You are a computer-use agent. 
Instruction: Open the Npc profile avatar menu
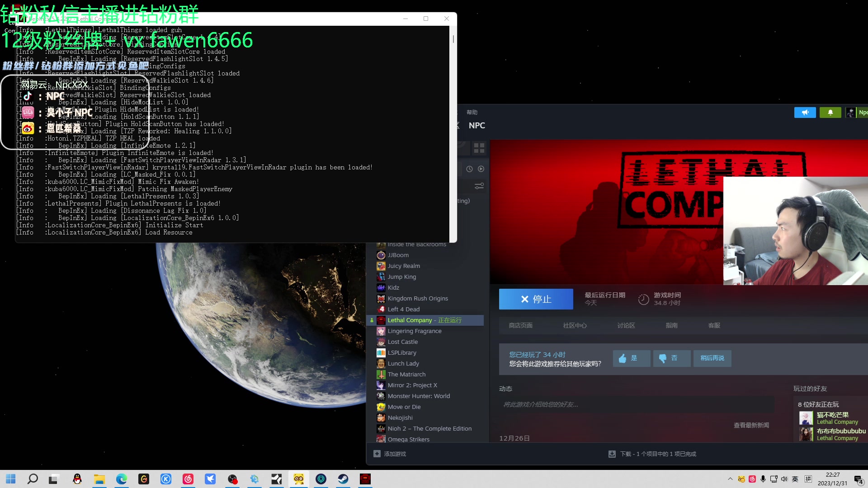(x=857, y=113)
